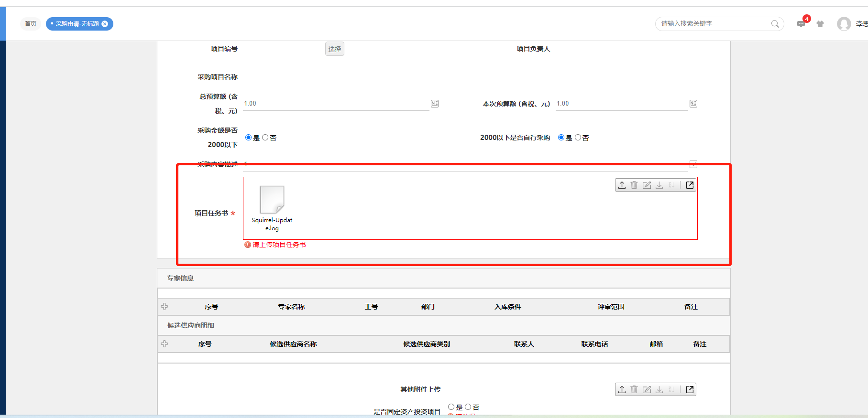The image size is (868, 418).
Task: Click the 候选供应商名称 column header
Action: (293, 344)
